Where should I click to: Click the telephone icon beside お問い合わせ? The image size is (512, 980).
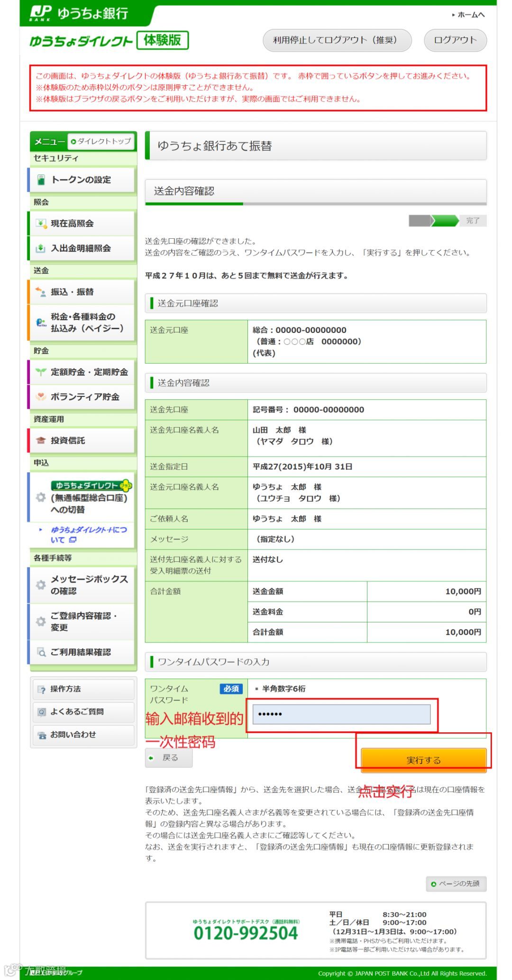pos(42,735)
